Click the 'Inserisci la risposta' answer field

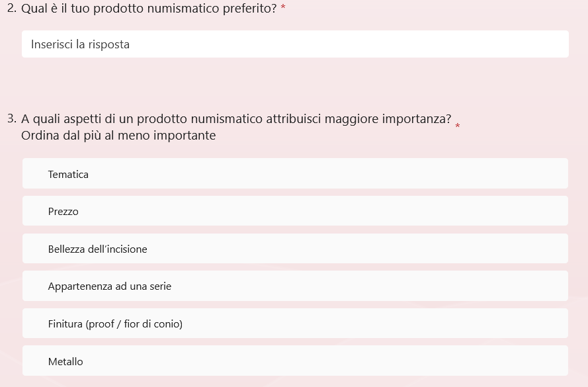295,44
